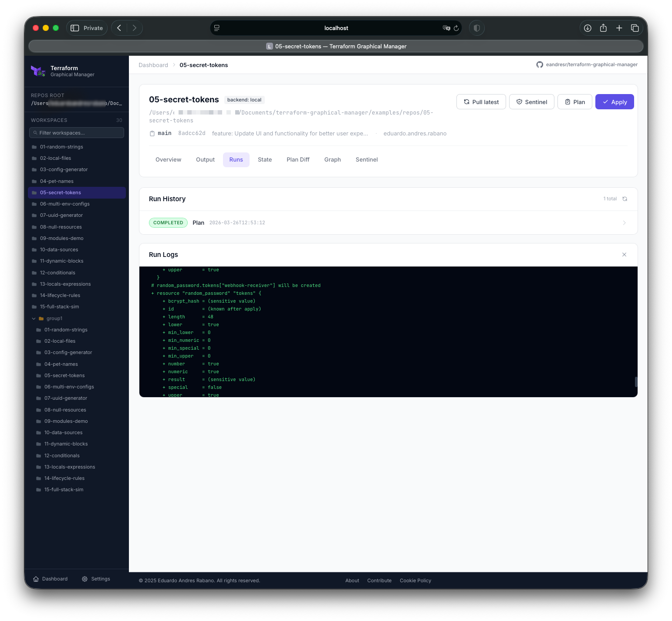Image resolution: width=672 pixels, height=621 pixels.
Task: Switch to the Overview tab
Action: [168, 160]
